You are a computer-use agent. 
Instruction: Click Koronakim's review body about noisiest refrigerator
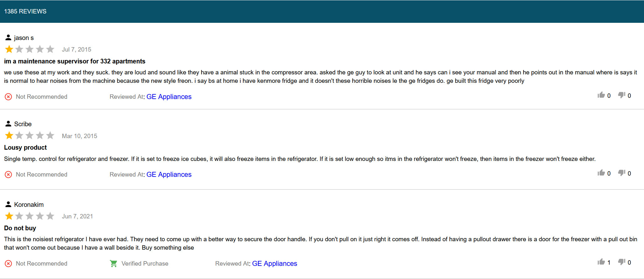pos(320,243)
